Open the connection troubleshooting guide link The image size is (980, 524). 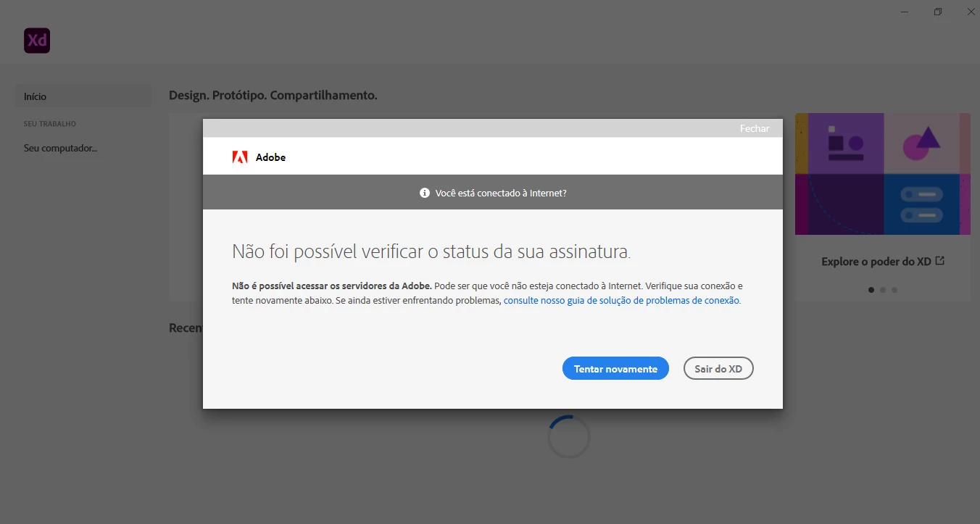(x=622, y=300)
